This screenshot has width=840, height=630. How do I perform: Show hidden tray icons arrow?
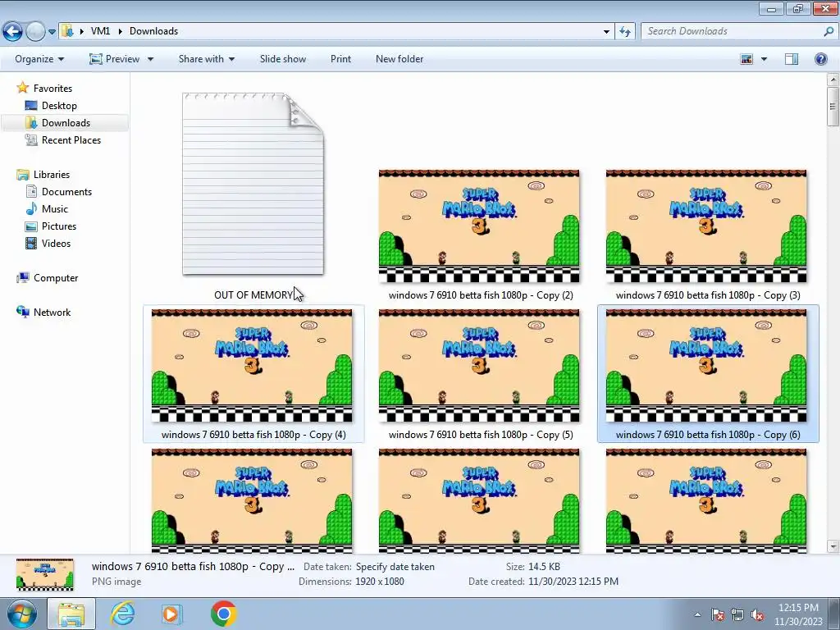(697, 614)
